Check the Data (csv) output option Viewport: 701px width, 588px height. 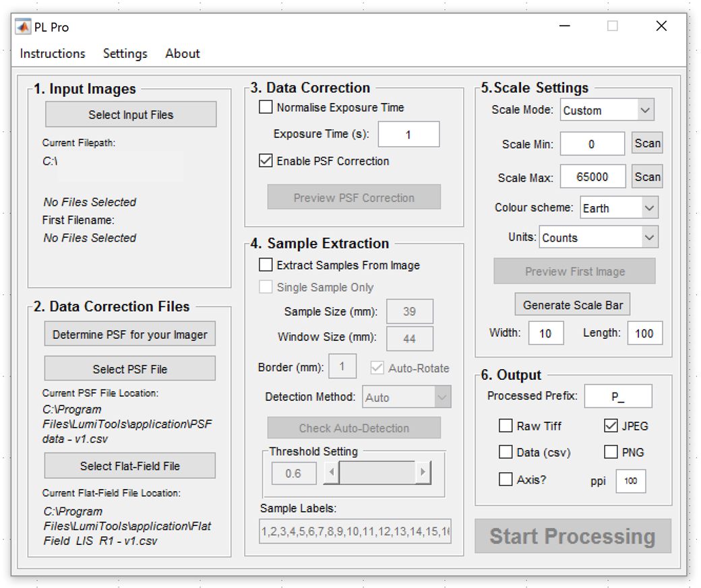[506, 452]
